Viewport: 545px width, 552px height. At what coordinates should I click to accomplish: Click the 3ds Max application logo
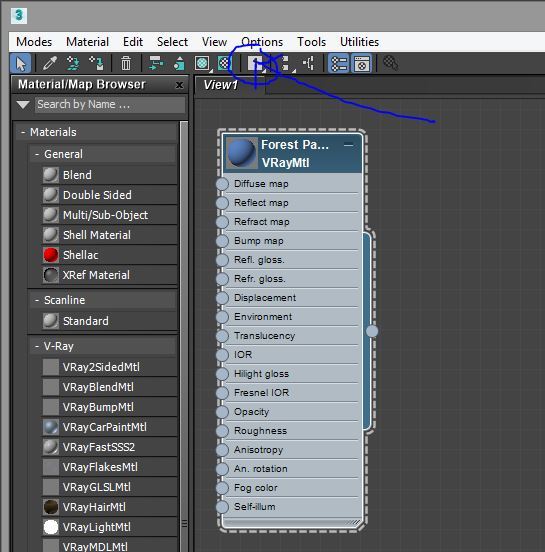(x=19, y=16)
